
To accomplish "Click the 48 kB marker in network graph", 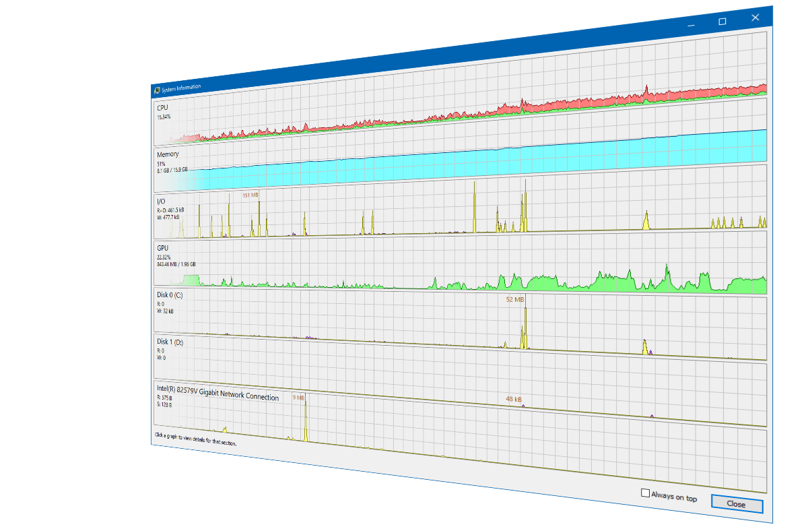I will tap(514, 399).
